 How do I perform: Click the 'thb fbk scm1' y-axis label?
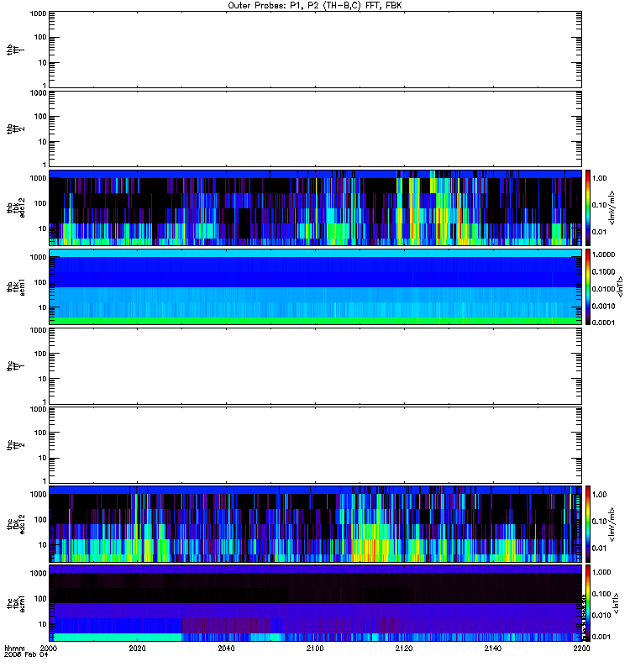coord(16,286)
